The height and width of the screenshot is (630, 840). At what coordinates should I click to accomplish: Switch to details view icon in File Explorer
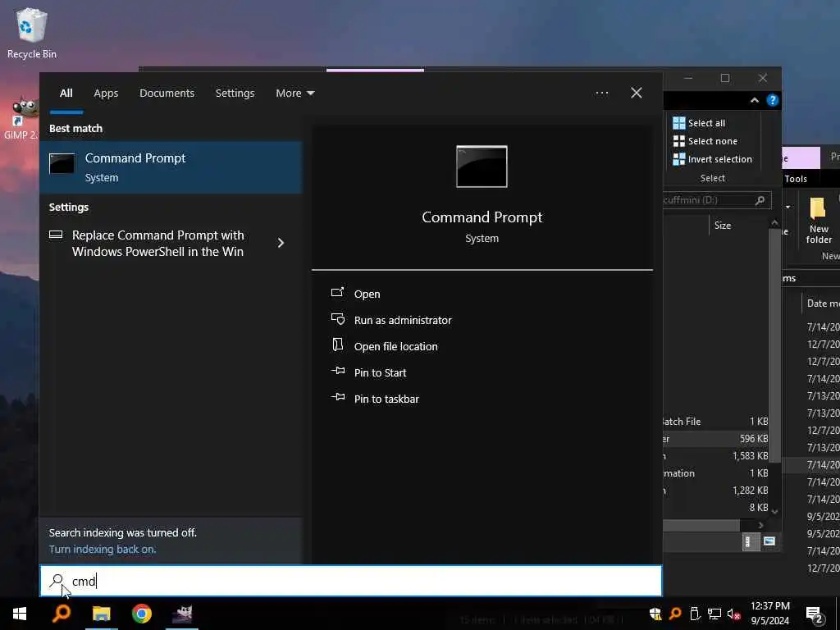click(750, 541)
